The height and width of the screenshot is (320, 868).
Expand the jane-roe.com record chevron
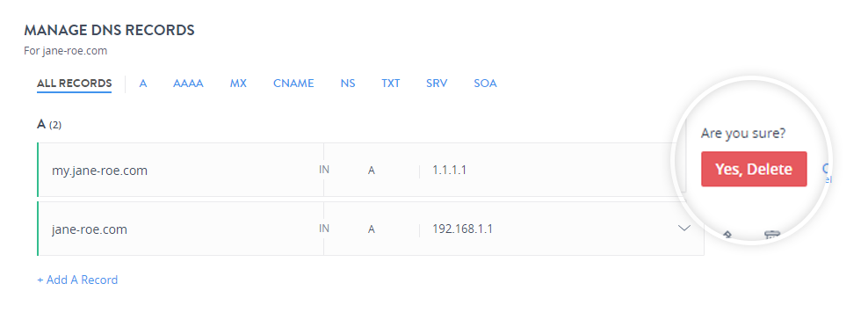[684, 228]
